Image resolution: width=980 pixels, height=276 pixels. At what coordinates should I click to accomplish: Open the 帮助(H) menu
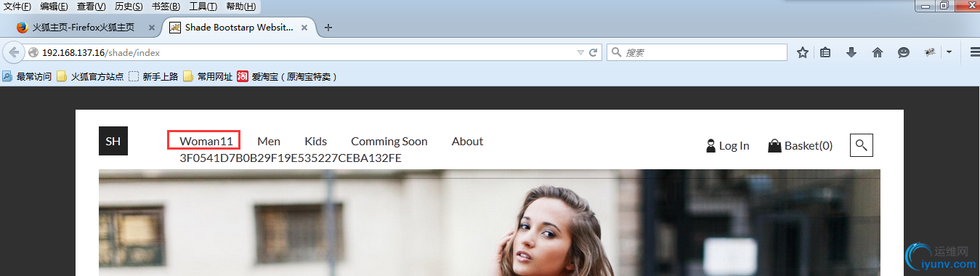click(x=240, y=7)
